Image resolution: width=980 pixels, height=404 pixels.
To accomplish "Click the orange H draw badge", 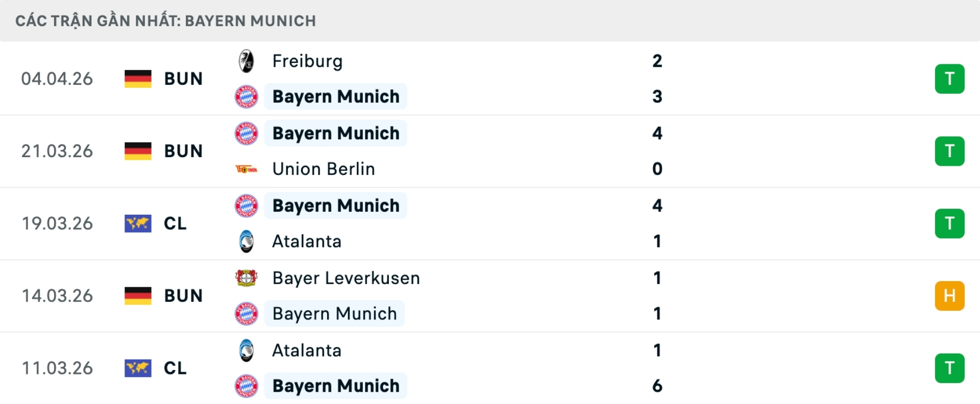I will click(949, 296).
